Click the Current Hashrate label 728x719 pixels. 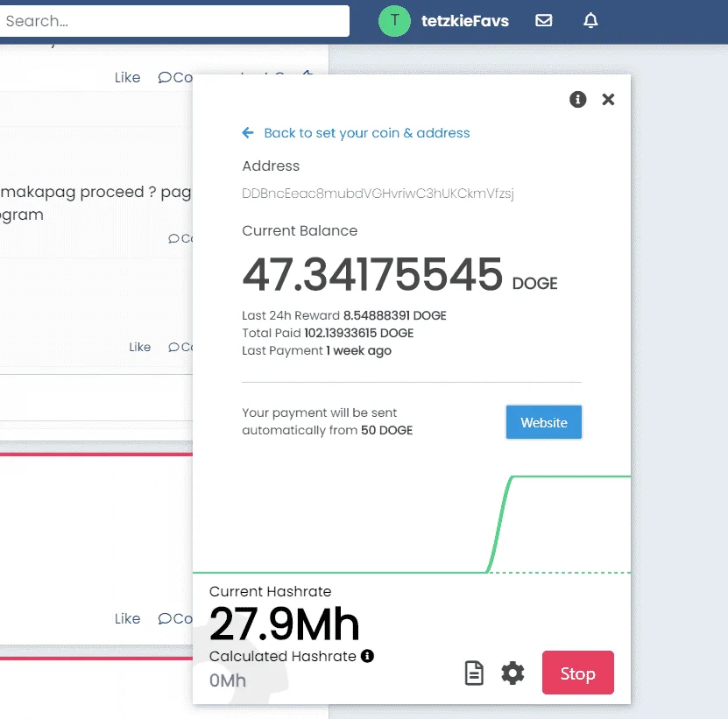point(270,591)
